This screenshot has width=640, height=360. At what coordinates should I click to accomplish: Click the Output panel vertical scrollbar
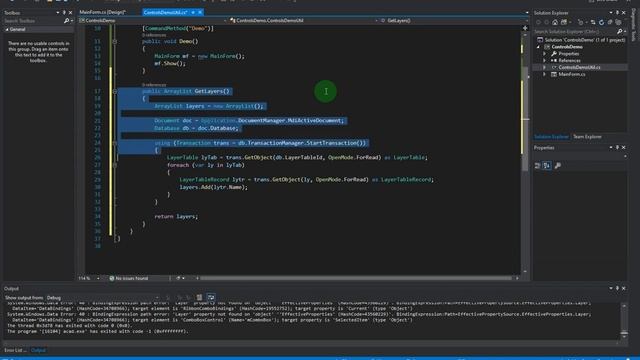point(624,321)
